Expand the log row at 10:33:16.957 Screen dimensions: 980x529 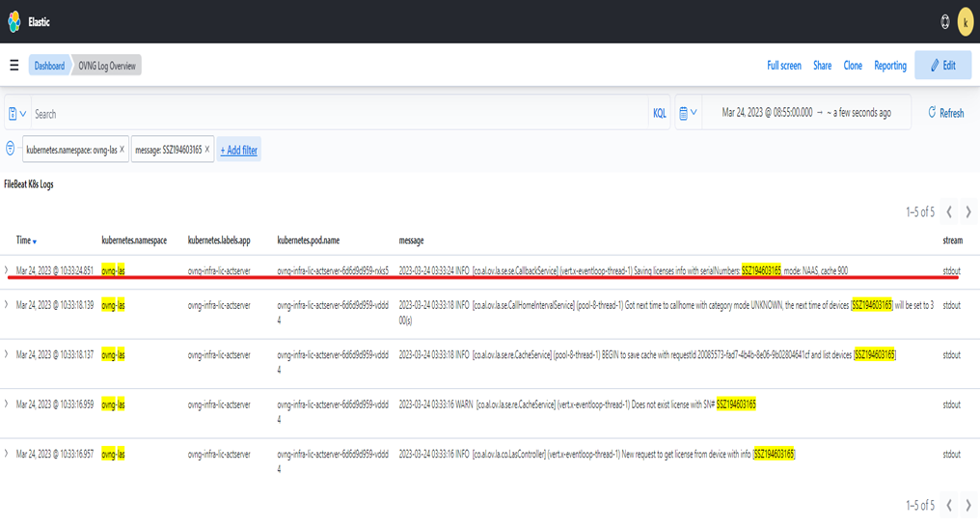(x=7, y=454)
